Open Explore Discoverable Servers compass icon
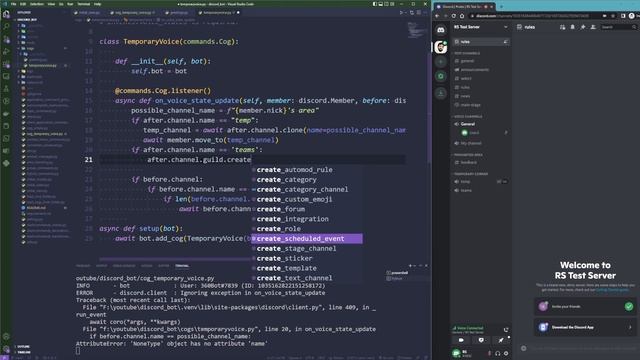640x360 pixels. pyautogui.click(x=441, y=76)
